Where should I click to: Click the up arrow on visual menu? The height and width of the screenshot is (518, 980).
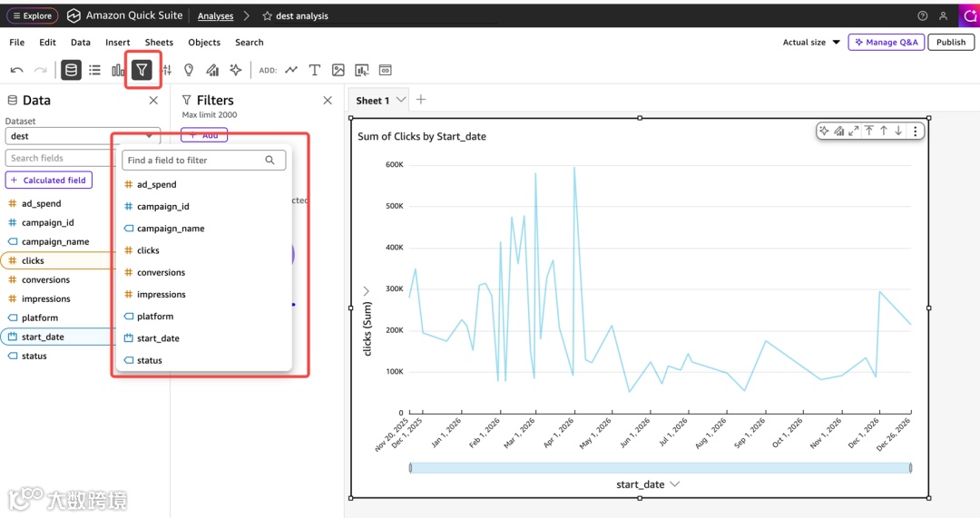(x=884, y=131)
